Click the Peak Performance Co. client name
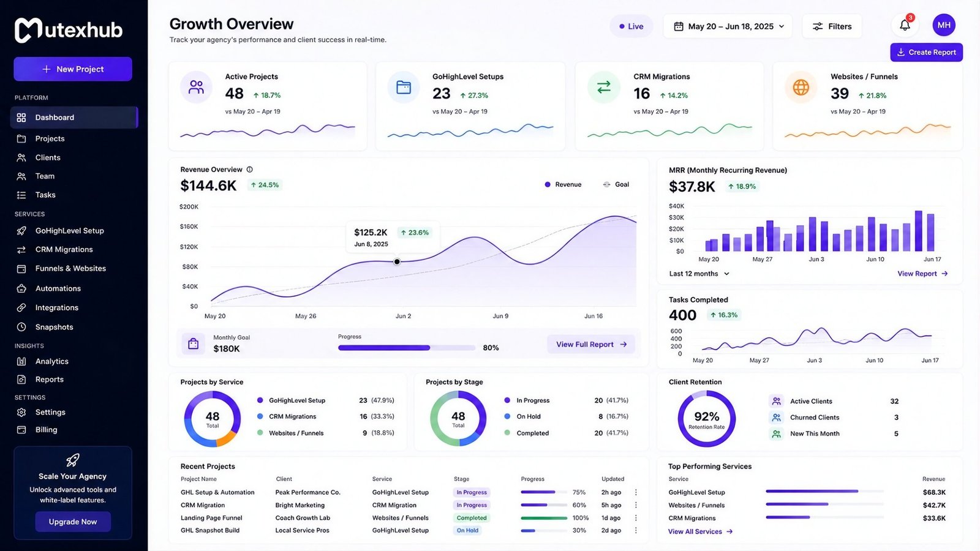Image resolution: width=980 pixels, height=551 pixels. (307, 492)
